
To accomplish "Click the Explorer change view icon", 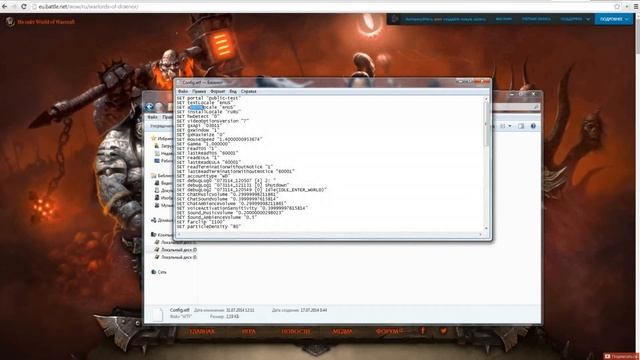I will point(503,126).
